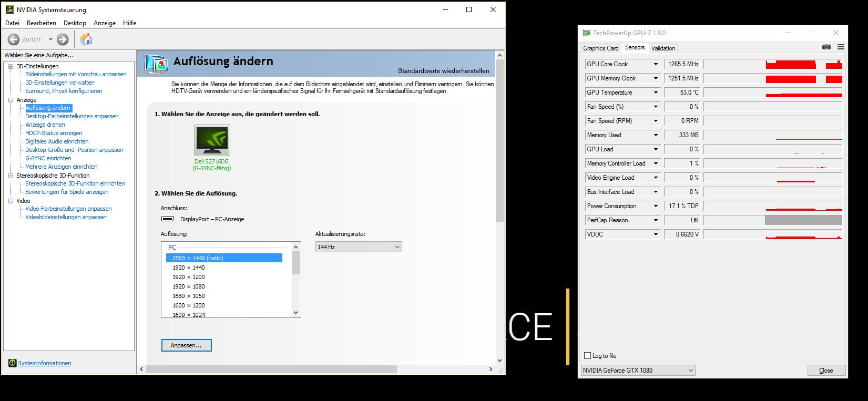Open the GPU Memory Clock sensor dropdown
Screen dimensions: 868x401
[x=656, y=78]
